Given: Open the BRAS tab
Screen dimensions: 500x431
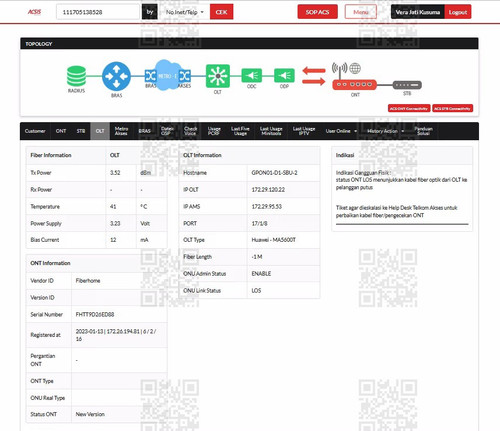Looking at the screenshot, I should (144, 131).
